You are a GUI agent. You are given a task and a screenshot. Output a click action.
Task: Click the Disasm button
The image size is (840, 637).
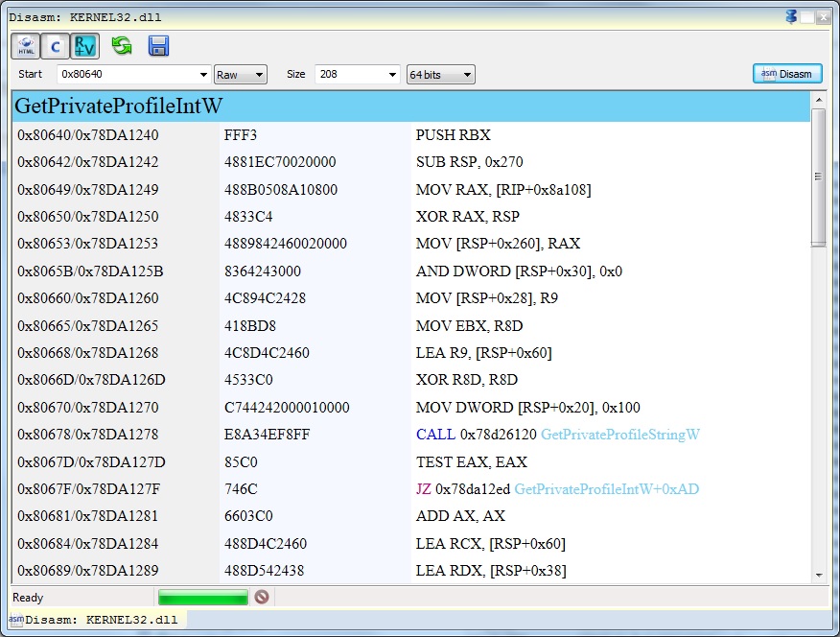pyautogui.click(x=787, y=74)
